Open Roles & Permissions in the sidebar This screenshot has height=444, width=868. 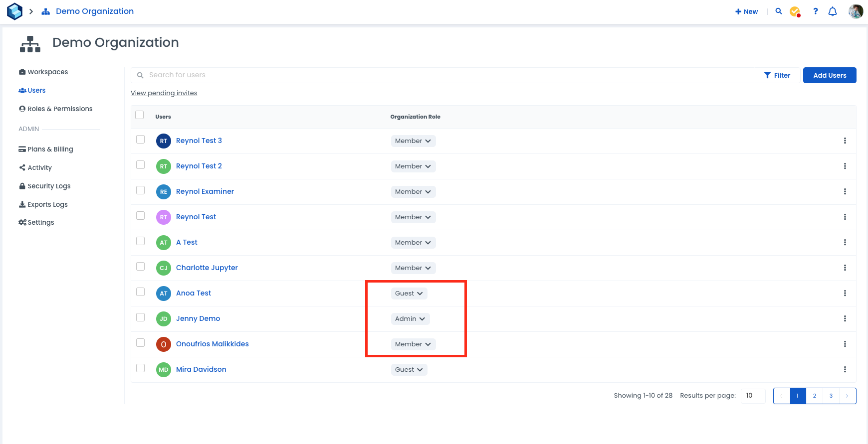pos(55,109)
